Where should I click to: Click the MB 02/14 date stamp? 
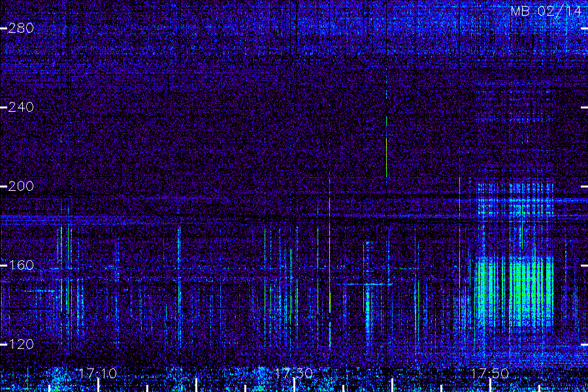tap(546, 11)
